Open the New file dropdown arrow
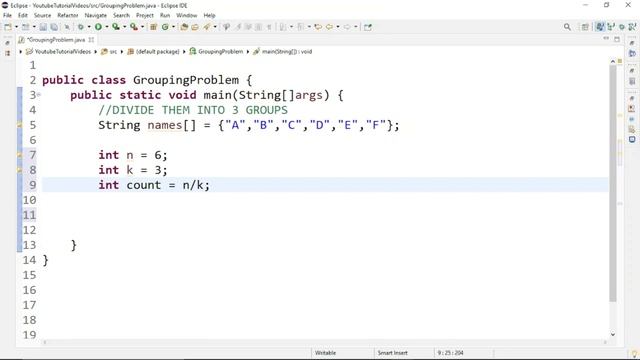This screenshot has height=360, width=640. 16,27
